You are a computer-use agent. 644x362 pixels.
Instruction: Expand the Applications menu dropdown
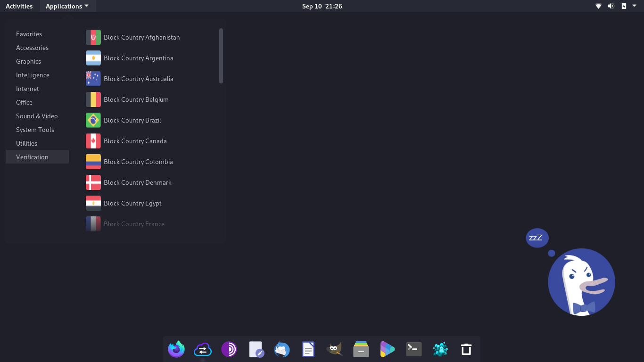click(67, 6)
